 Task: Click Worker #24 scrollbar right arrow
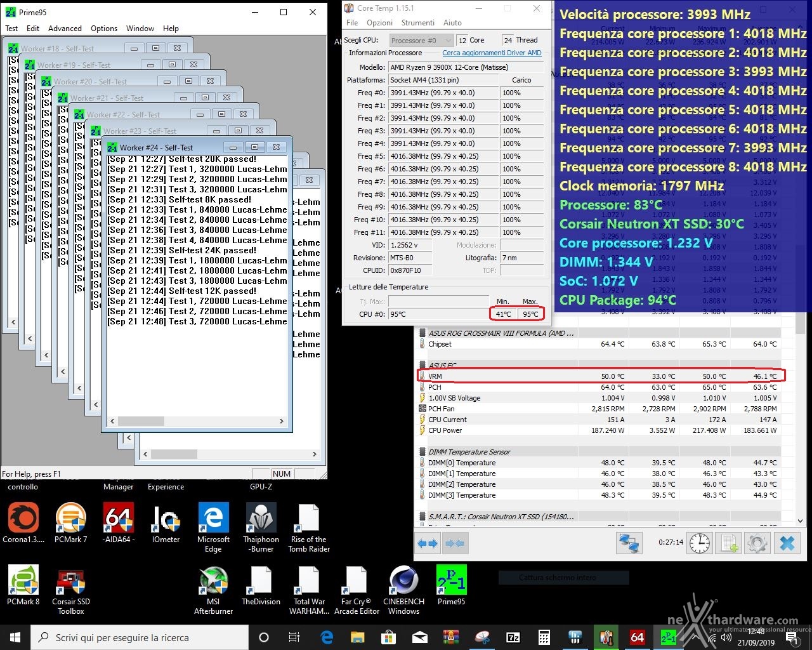282,421
